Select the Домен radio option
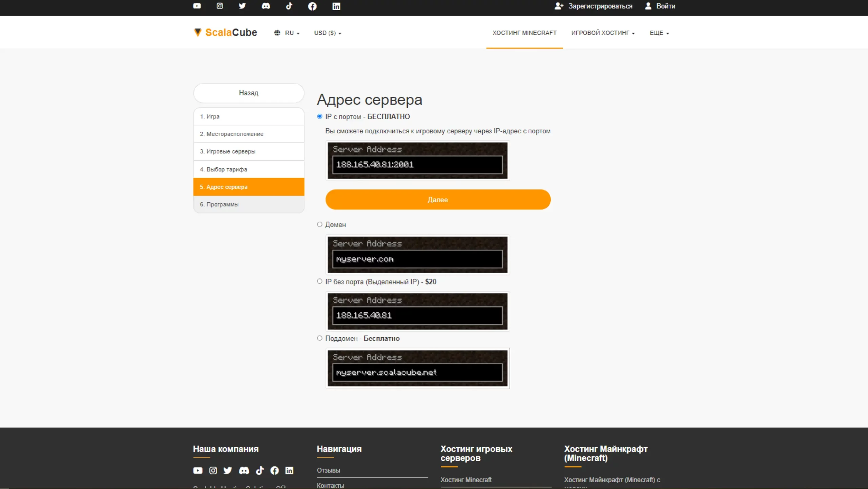Viewport: 868px width, 489px height. (319, 224)
